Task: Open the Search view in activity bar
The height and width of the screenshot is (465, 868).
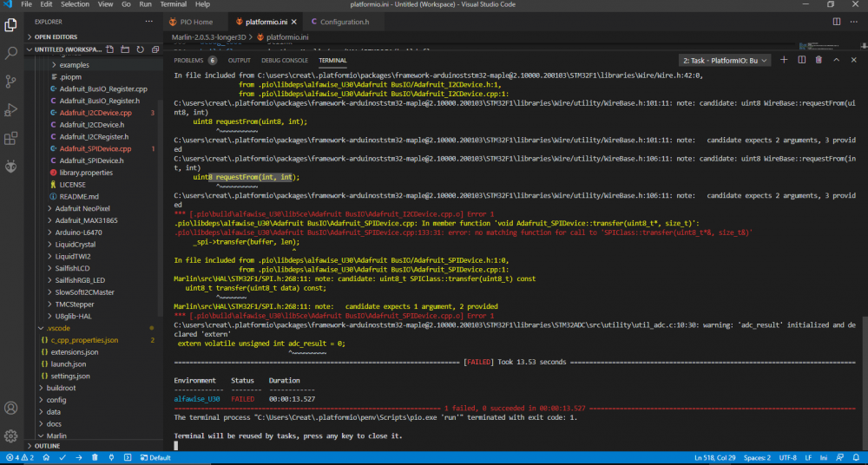Action: coord(10,54)
